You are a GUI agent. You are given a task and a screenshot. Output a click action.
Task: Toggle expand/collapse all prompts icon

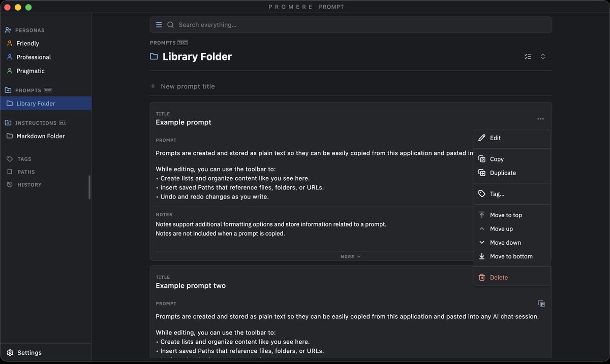coord(543,56)
